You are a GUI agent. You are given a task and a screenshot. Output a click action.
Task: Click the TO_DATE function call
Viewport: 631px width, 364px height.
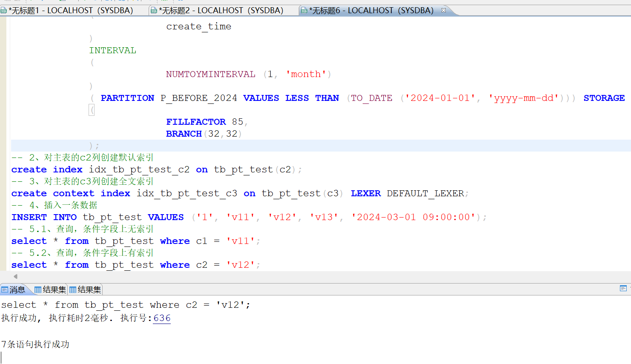coord(372,98)
